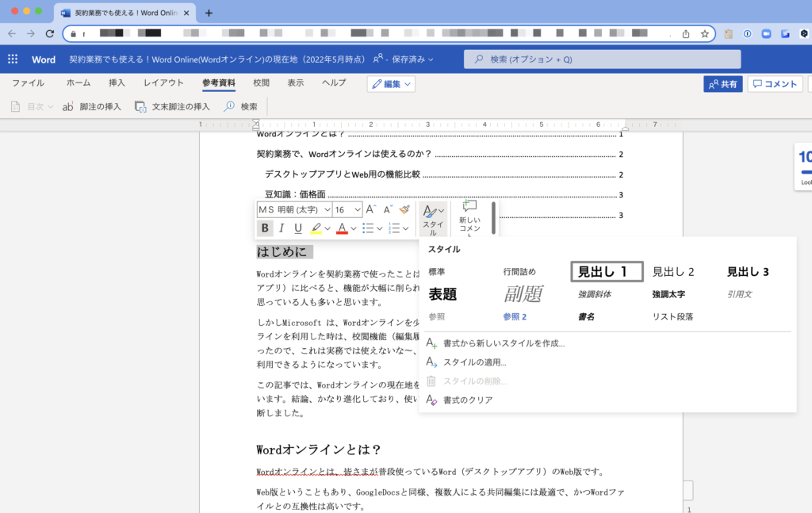812x513 pixels.
Task: Apply the yellow highlight color
Action: pyautogui.click(x=316, y=228)
